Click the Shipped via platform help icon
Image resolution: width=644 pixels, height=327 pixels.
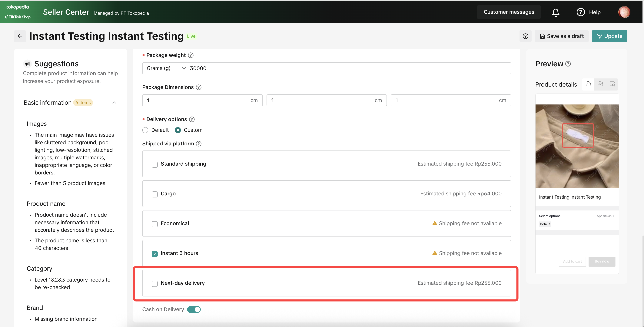point(198,144)
